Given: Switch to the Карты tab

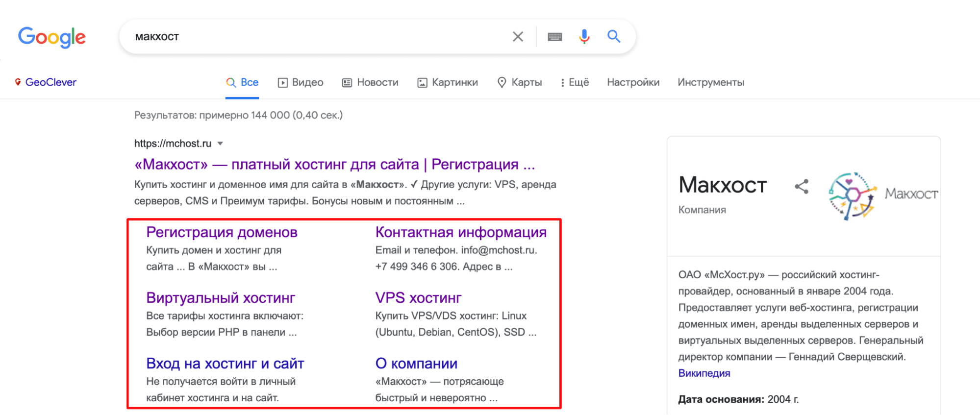Looking at the screenshot, I should [x=520, y=82].
